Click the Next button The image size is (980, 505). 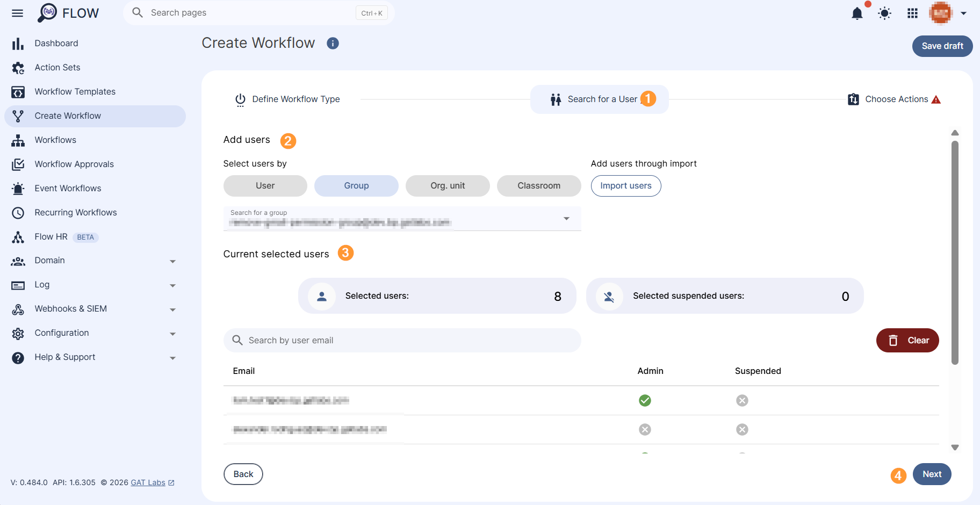pos(932,474)
